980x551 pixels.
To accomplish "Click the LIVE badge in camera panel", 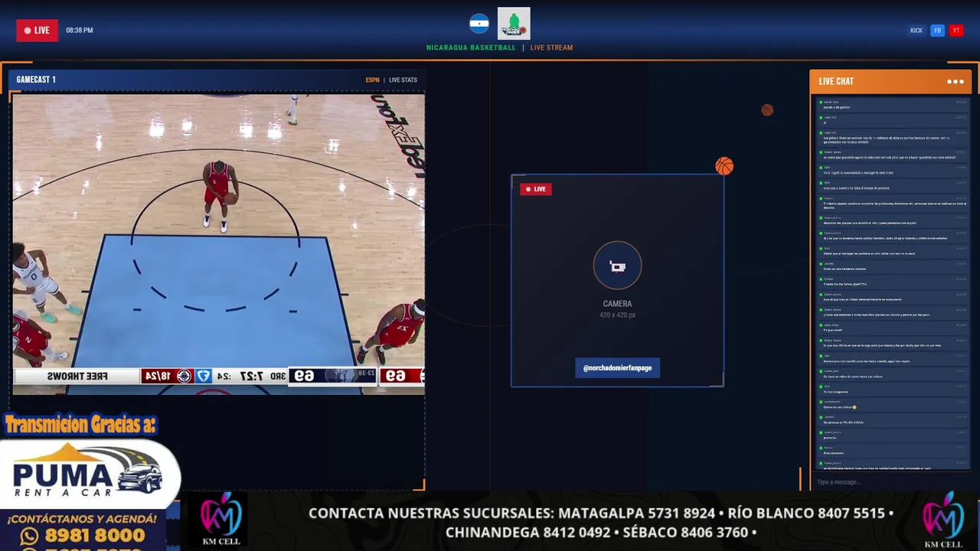I will tap(536, 189).
